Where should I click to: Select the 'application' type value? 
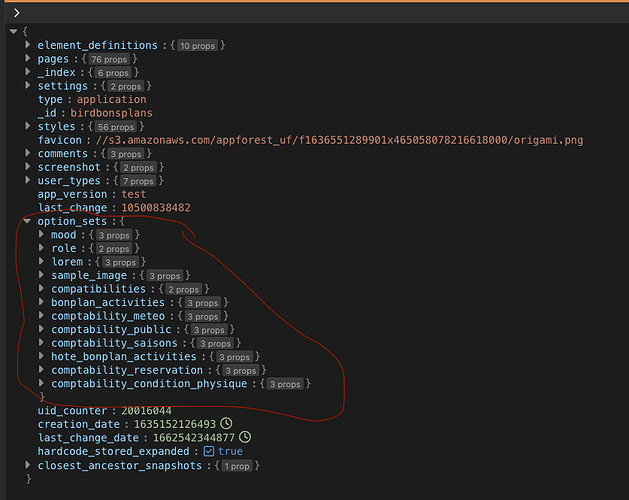click(112, 100)
